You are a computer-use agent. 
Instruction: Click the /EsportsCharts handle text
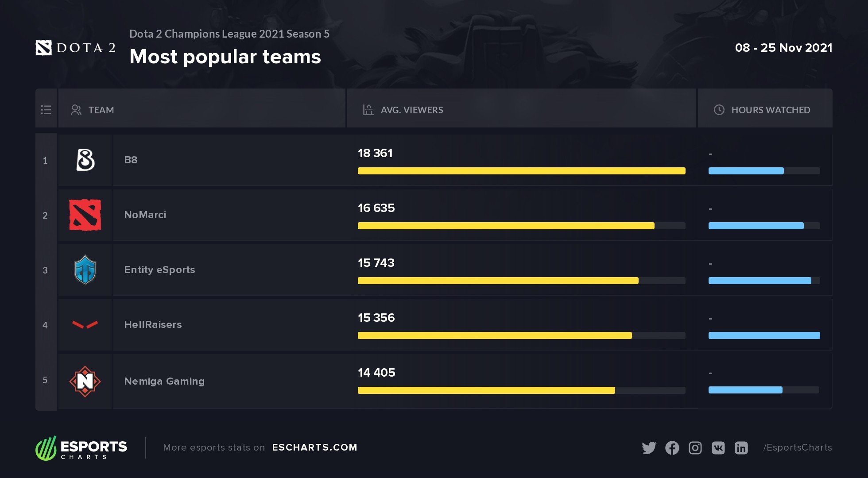tap(797, 447)
